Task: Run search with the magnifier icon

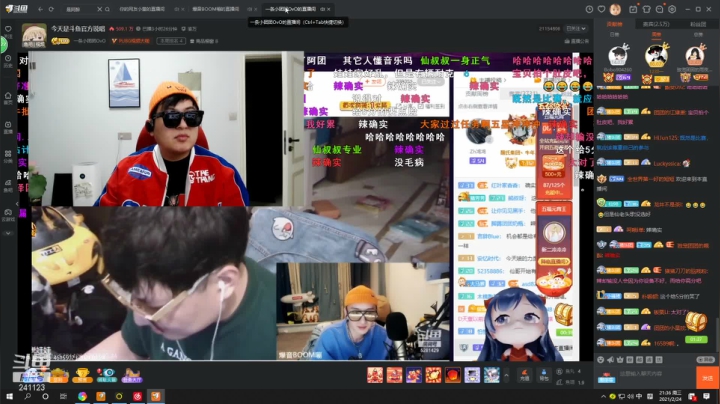Action: coord(107,9)
